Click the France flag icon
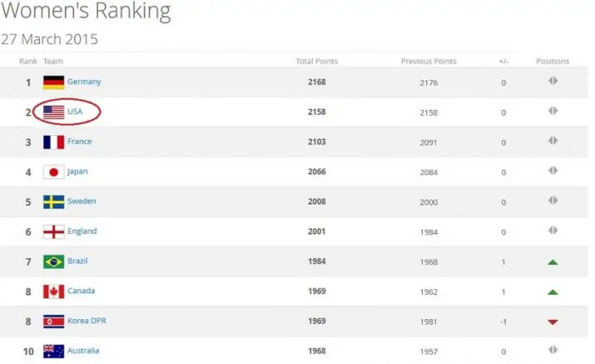 coord(54,142)
